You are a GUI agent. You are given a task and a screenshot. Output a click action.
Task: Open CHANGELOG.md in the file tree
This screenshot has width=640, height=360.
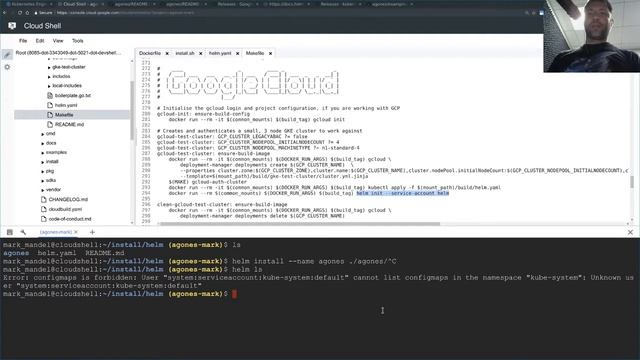point(68,200)
